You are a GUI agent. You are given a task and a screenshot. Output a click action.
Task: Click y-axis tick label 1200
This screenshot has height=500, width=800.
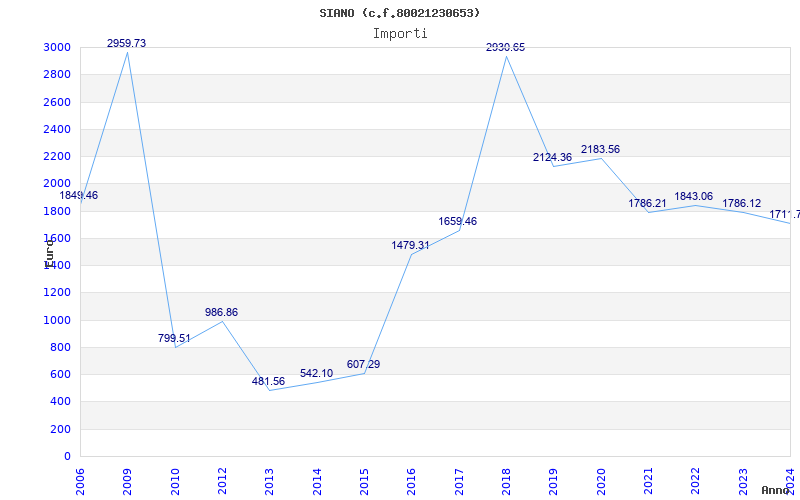(x=57, y=293)
